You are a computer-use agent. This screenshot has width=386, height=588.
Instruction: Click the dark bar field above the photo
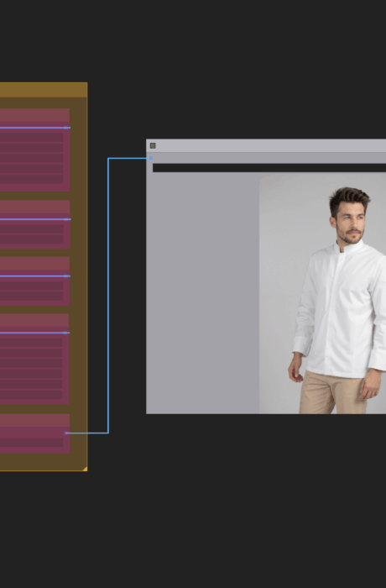[x=269, y=168]
